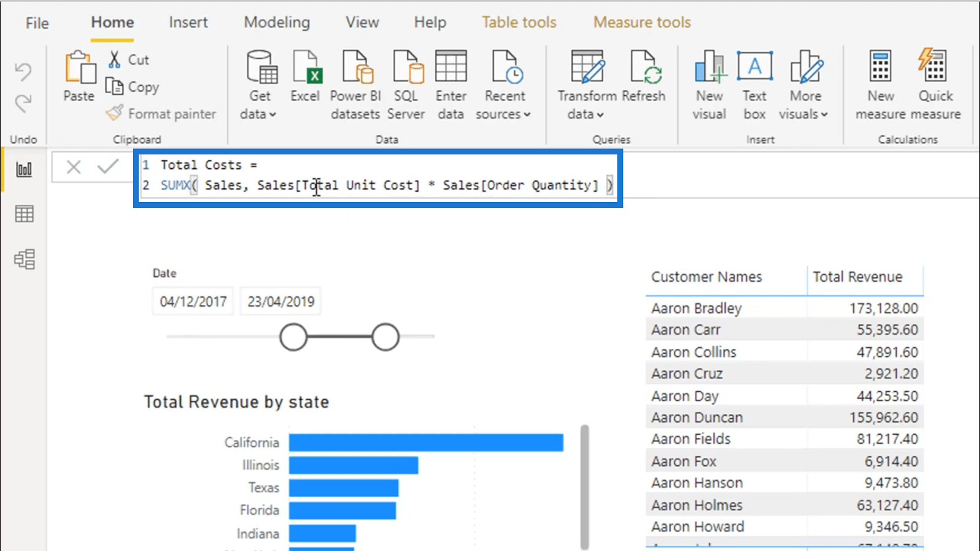This screenshot has width=980, height=551.
Task: Grab the left date slider handle
Action: pos(293,337)
